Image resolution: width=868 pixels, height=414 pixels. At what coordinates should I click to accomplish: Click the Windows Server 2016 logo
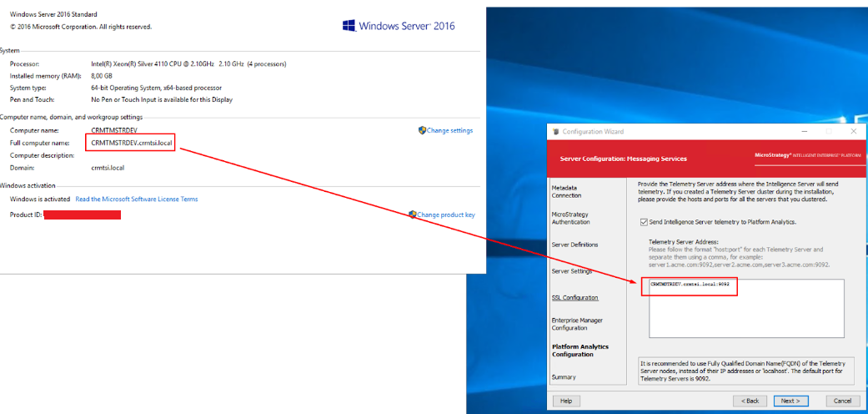pos(399,26)
